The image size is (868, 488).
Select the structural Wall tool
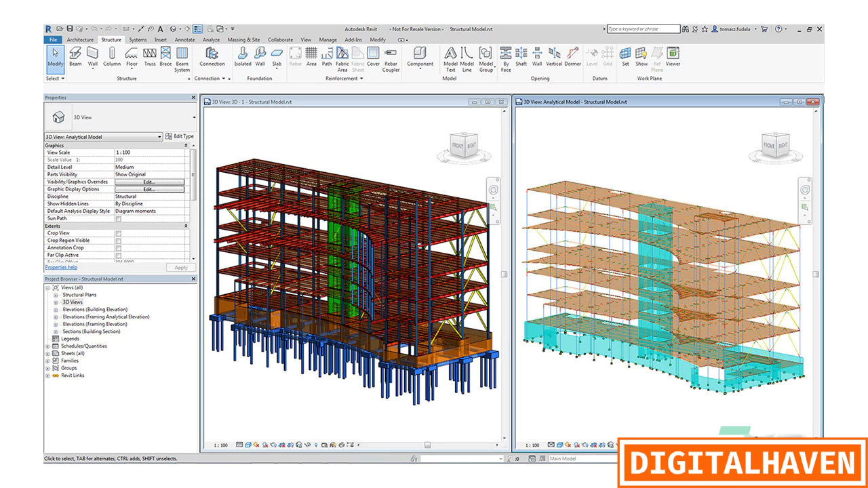click(x=93, y=58)
